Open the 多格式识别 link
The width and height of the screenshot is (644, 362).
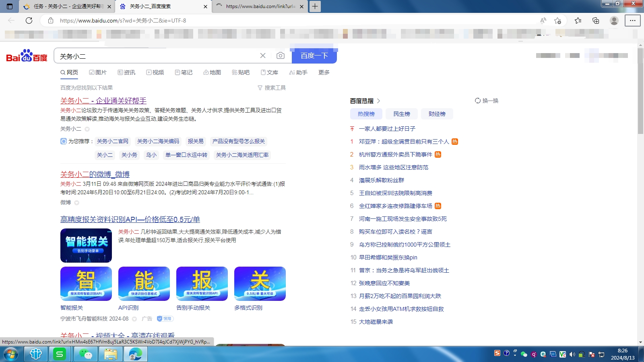[248, 308]
